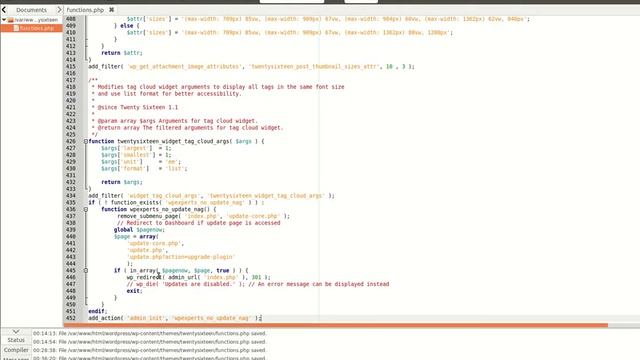
Task: Click the wp_redirect admin_url line
Action: (x=198, y=278)
